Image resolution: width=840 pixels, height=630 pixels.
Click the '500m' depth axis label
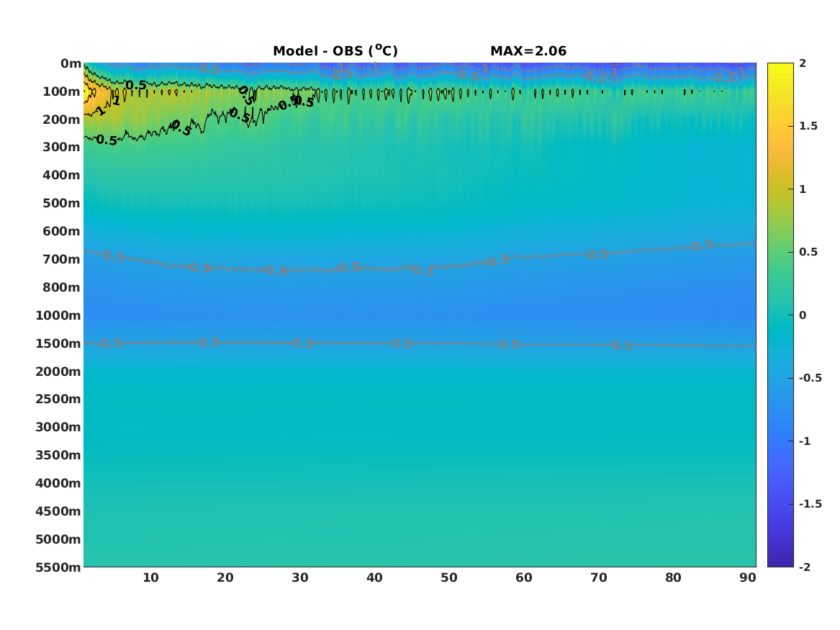tap(62, 204)
